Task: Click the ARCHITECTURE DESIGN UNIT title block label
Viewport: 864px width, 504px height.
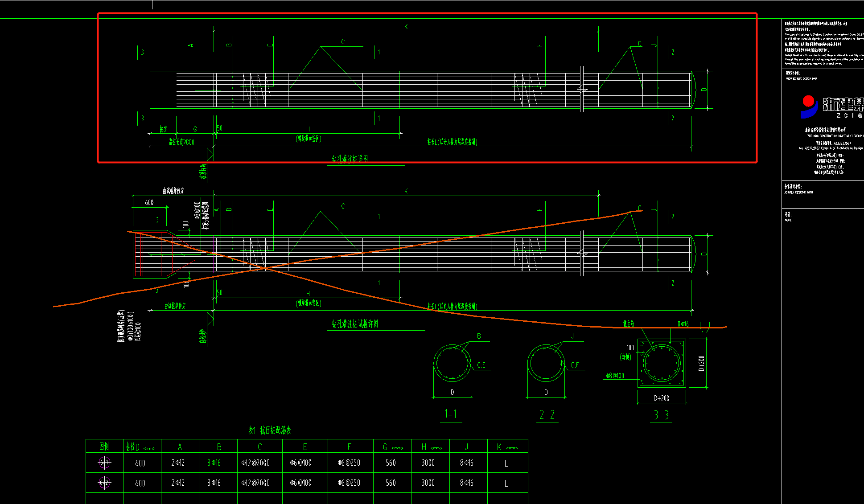Action: click(801, 79)
